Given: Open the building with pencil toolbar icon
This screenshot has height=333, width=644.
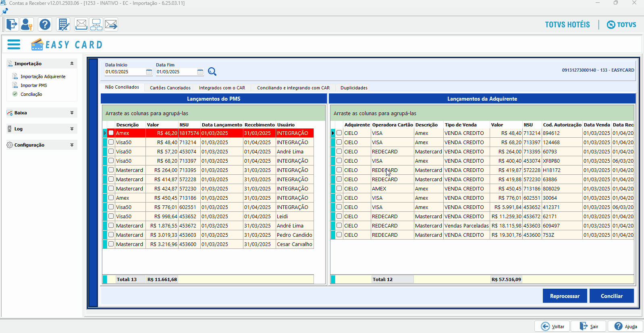Looking at the screenshot, I should (x=63, y=25).
